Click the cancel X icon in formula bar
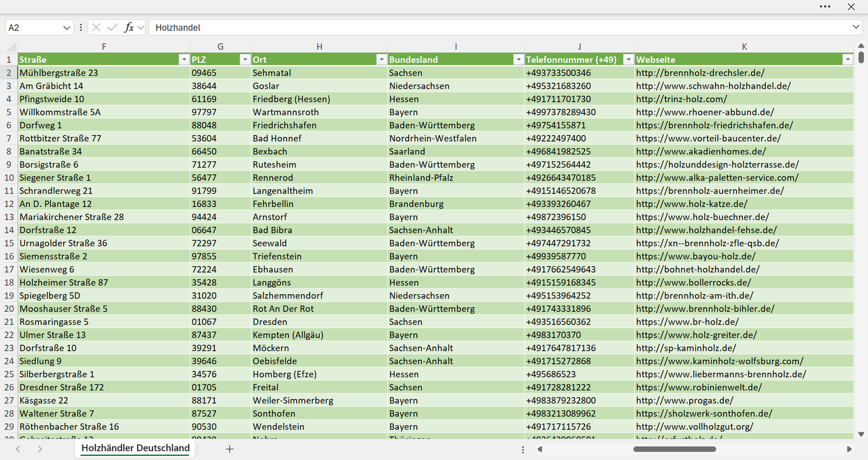 [96, 28]
